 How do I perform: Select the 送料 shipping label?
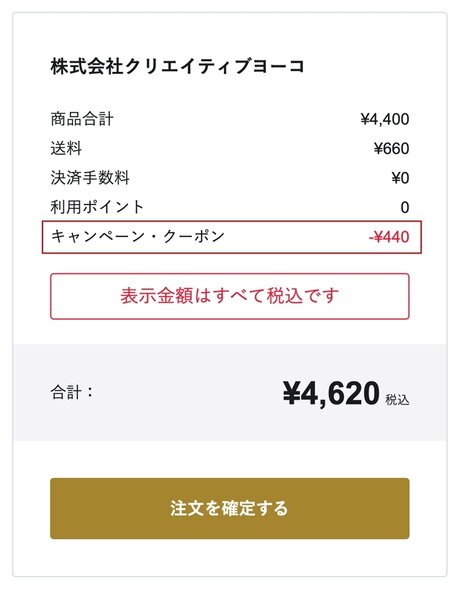[66, 148]
